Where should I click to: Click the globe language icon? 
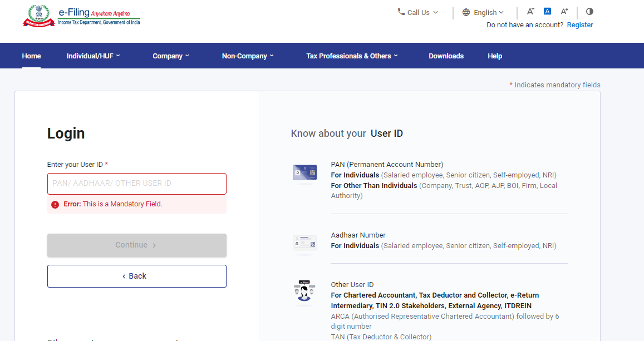click(466, 12)
